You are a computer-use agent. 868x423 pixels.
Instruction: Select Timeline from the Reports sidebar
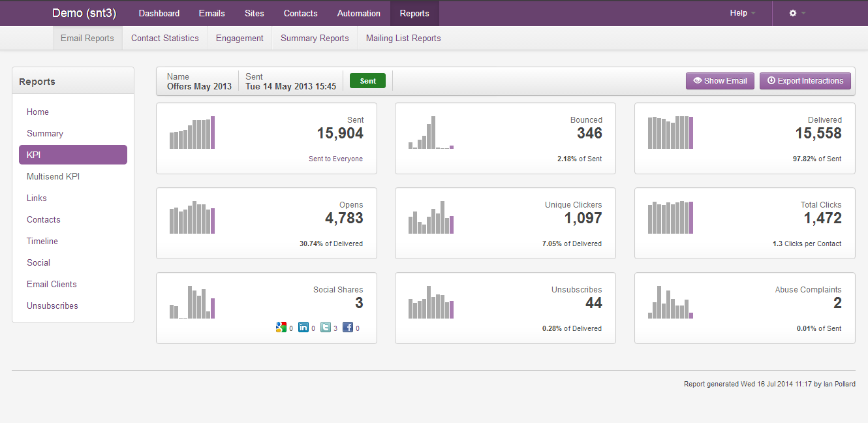tap(42, 241)
